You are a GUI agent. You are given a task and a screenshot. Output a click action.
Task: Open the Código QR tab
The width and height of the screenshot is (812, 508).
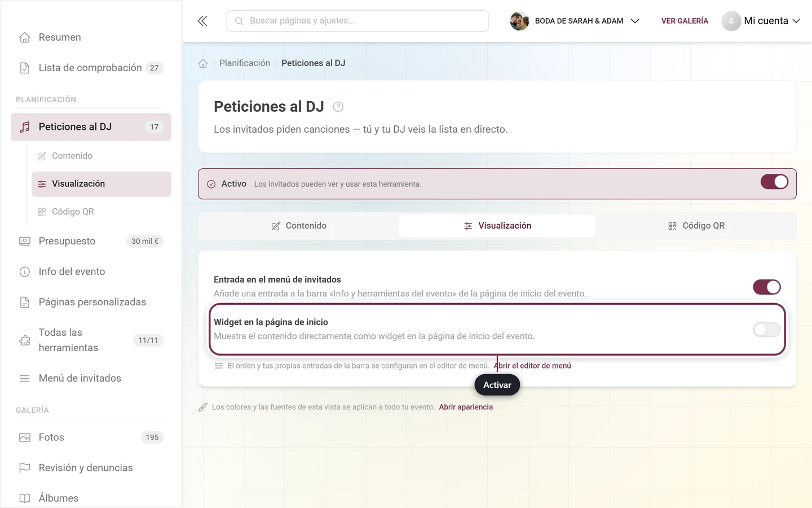click(696, 226)
